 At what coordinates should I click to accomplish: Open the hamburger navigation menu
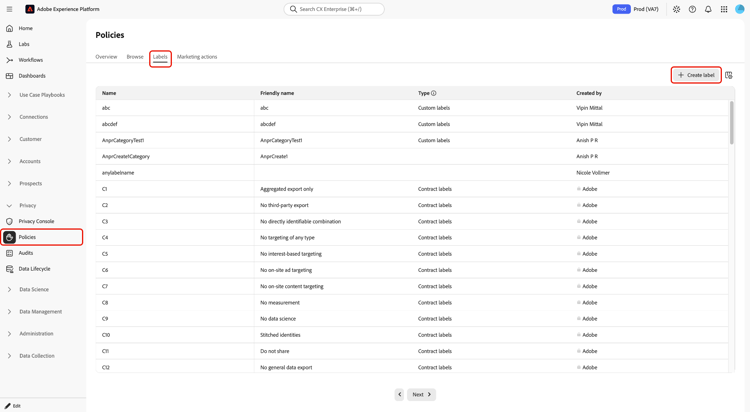pyautogui.click(x=9, y=9)
